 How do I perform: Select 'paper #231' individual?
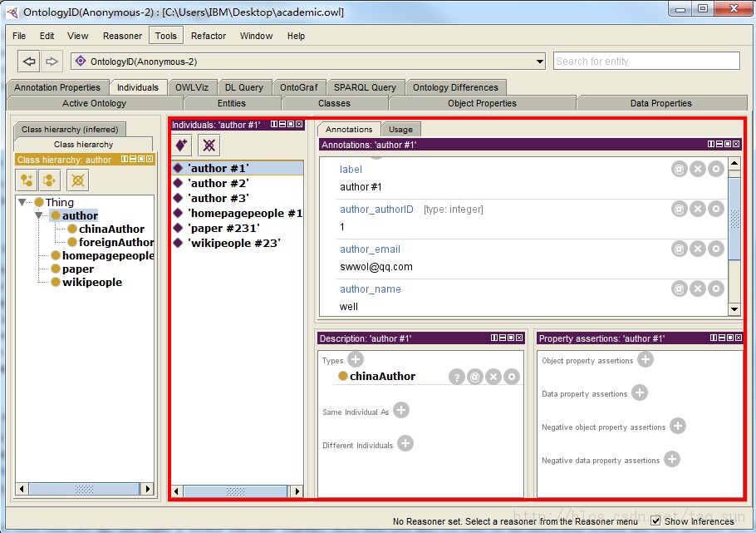(x=223, y=228)
